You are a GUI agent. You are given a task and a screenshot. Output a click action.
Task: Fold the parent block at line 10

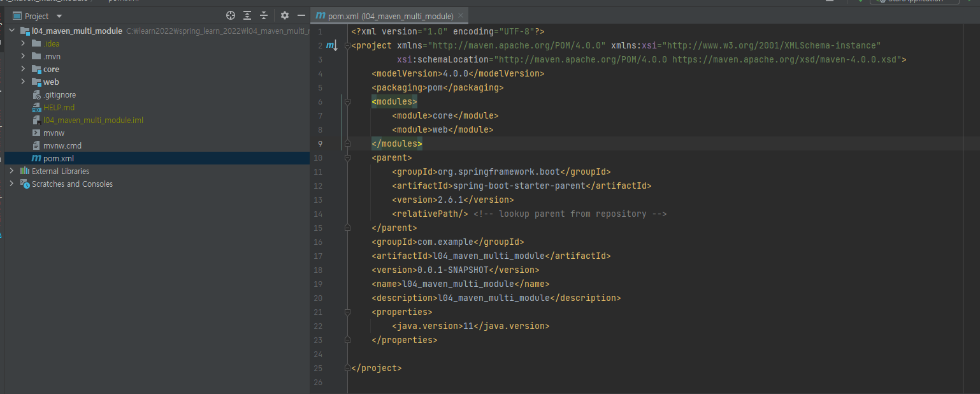[x=347, y=157]
